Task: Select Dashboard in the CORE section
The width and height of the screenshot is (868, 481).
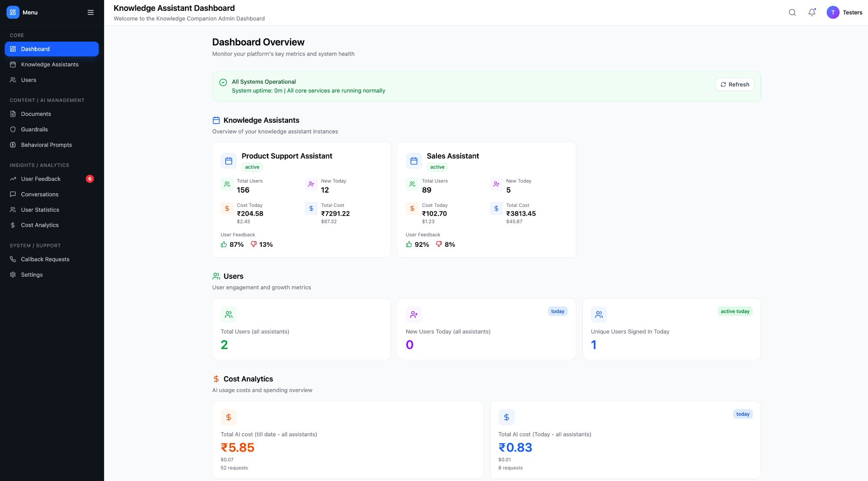Action: pyautogui.click(x=35, y=49)
